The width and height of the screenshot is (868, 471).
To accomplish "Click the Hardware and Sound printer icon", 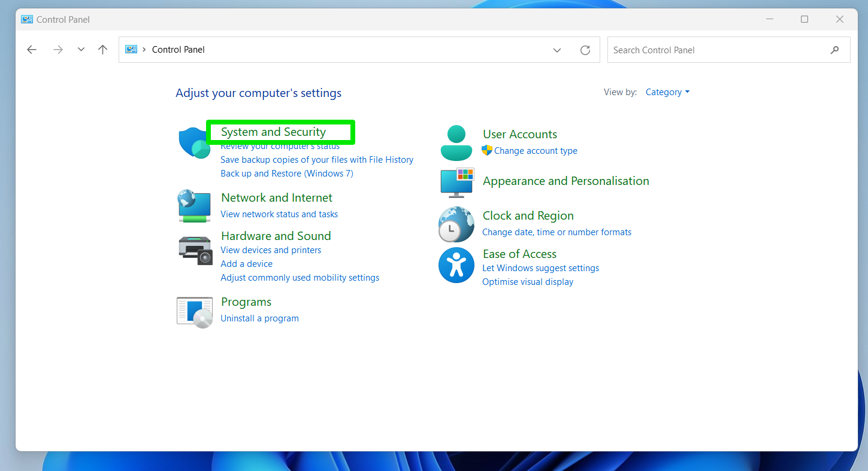I will tap(195, 250).
